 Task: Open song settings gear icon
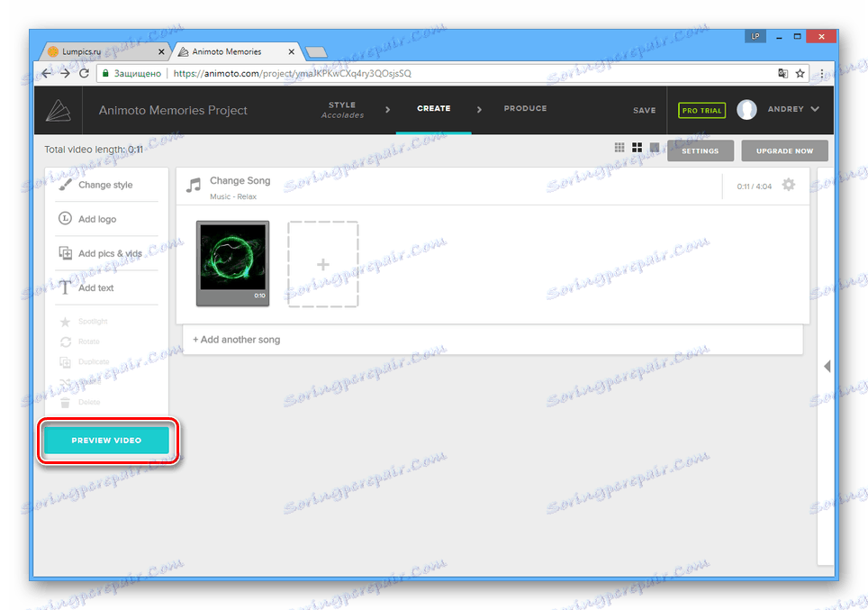click(788, 185)
